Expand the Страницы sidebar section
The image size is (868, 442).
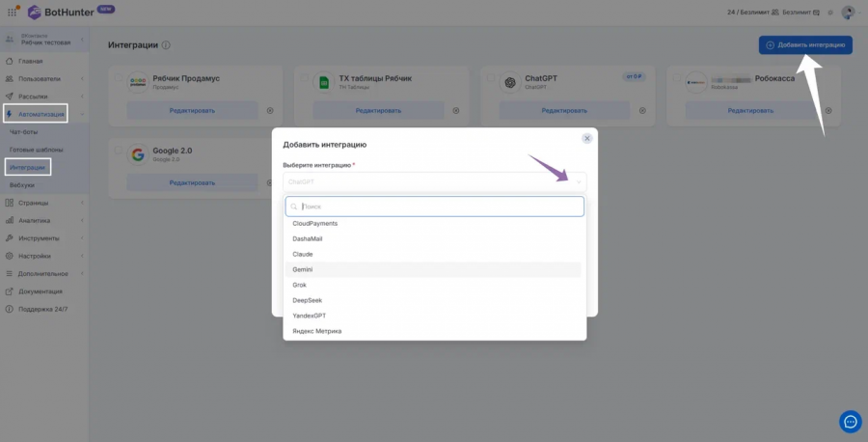click(82, 203)
